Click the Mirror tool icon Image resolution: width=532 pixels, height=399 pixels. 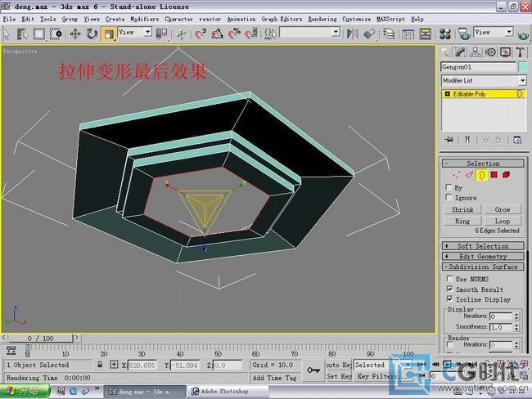(x=353, y=34)
